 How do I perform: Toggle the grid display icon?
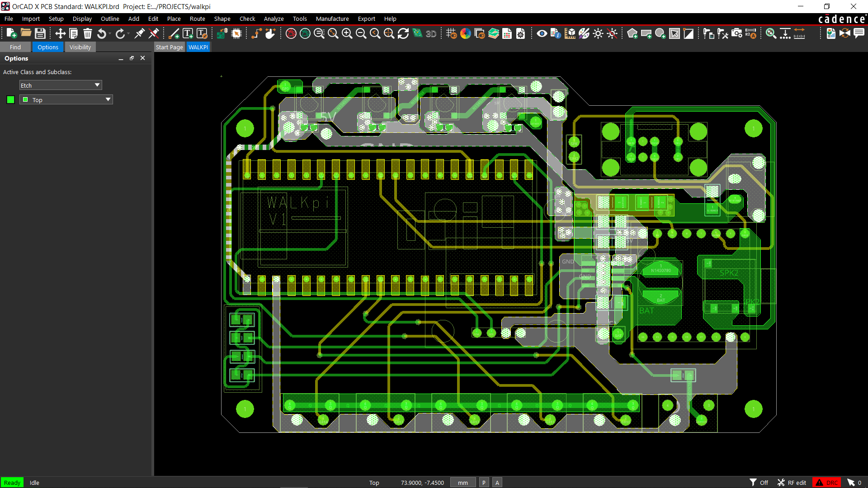click(451, 33)
